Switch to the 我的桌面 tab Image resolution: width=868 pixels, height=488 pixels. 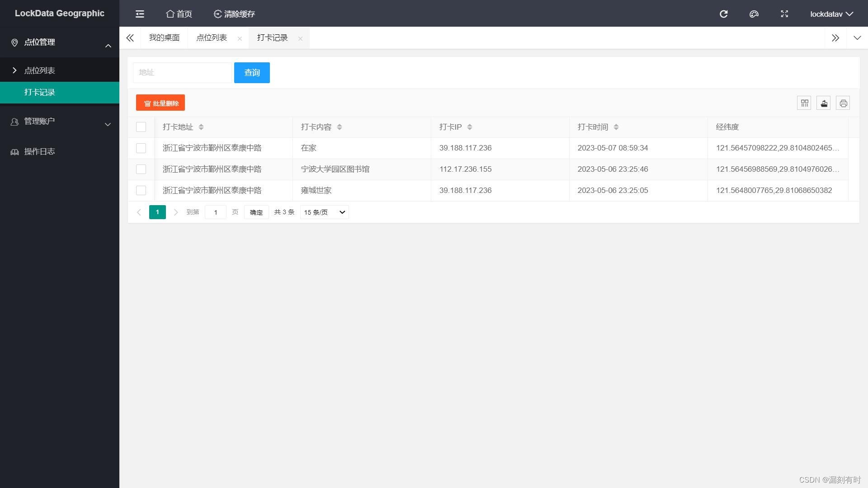click(164, 38)
